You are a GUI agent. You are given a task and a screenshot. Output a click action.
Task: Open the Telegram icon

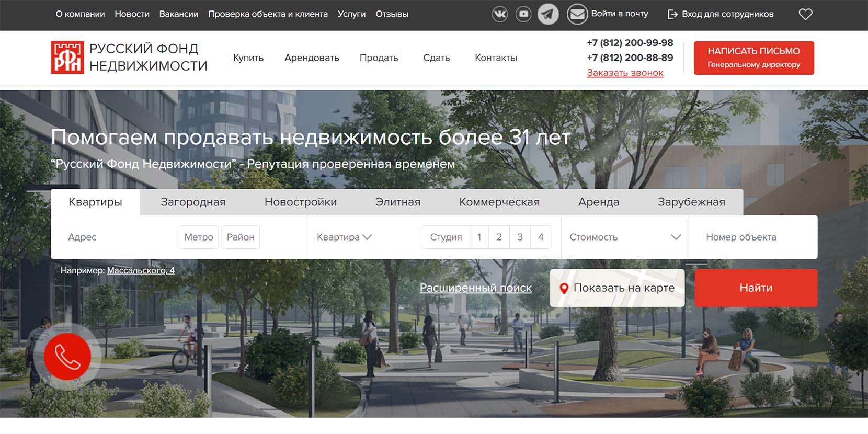click(548, 14)
